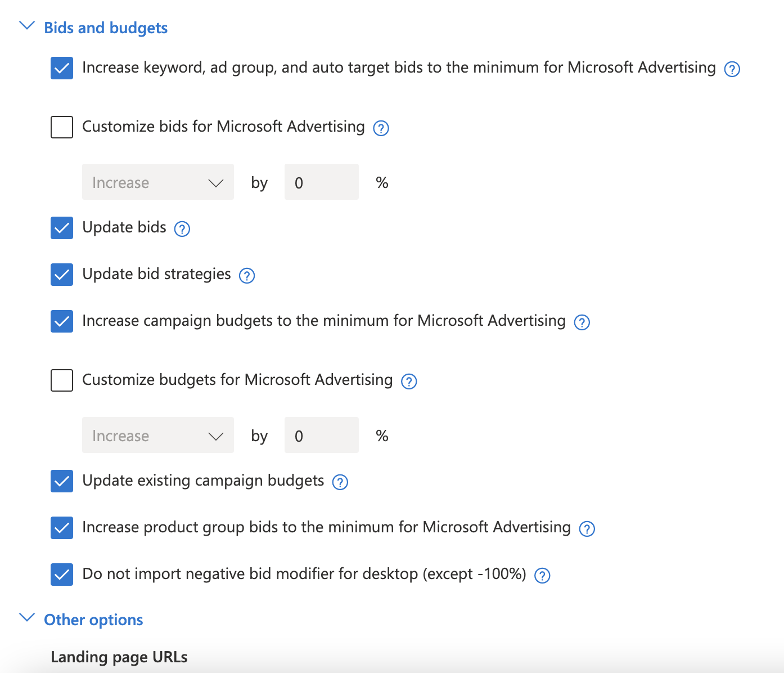The height and width of the screenshot is (673, 784).
Task: Show help for Increase keyword bids to minimum
Action: 732,69
